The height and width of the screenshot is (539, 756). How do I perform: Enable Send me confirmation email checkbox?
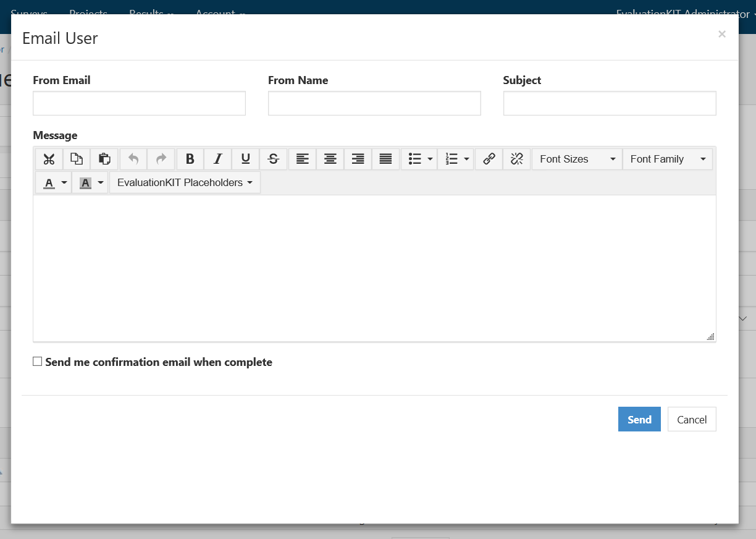(x=38, y=362)
